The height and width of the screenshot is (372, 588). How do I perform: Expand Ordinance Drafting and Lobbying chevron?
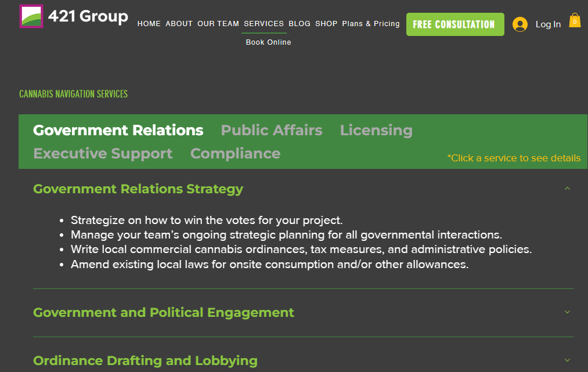(x=567, y=360)
